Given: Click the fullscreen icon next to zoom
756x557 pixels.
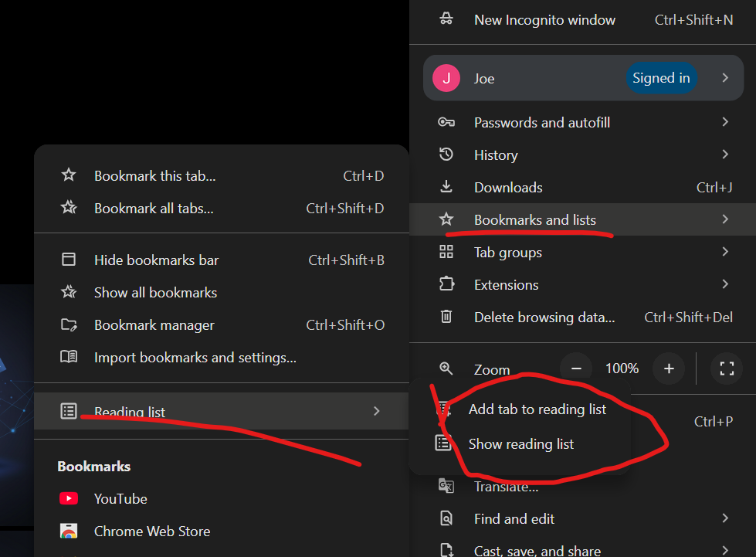Looking at the screenshot, I should tap(726, 369).
